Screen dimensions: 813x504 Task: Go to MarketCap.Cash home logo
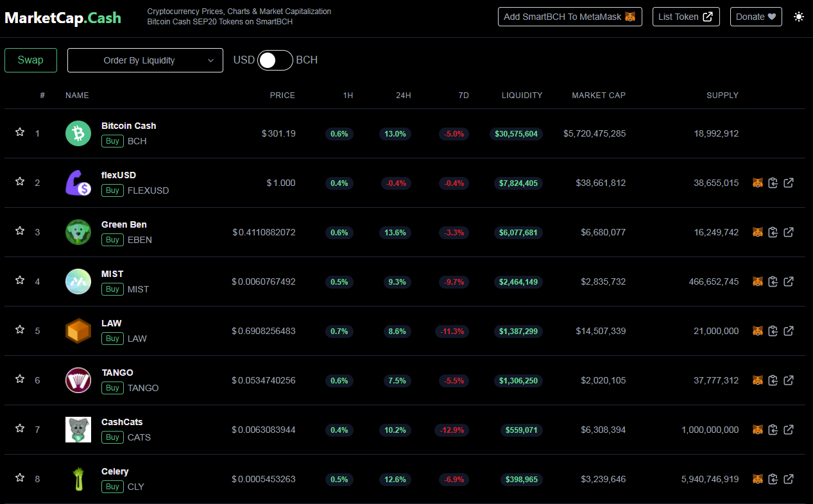(x=63, y=17)
